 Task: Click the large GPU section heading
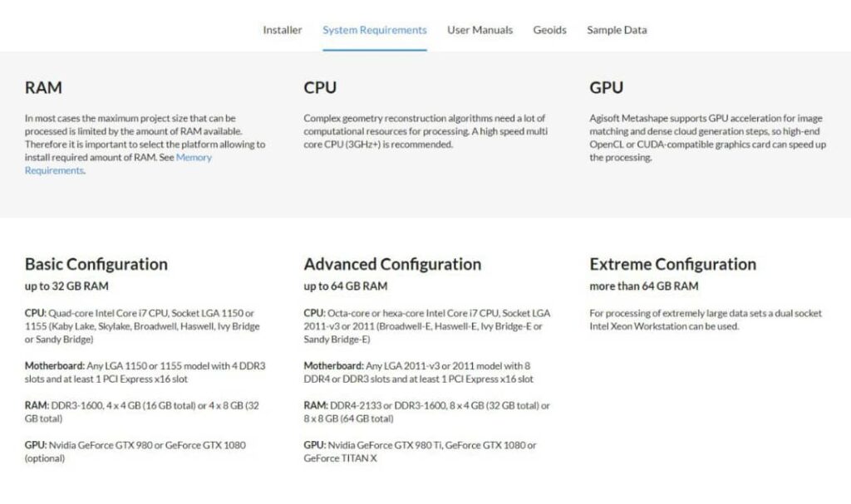(606, 87)
